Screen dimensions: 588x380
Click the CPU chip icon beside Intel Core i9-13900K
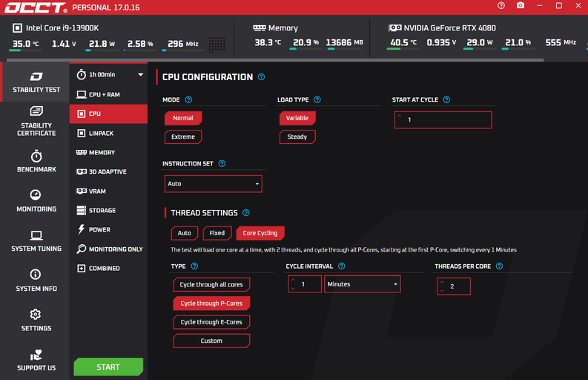pyautogui.click(x=17, y=27)
